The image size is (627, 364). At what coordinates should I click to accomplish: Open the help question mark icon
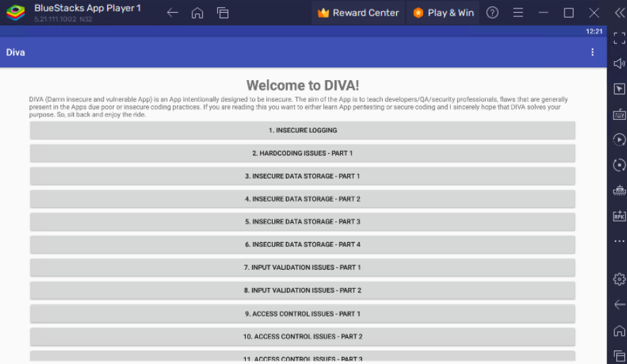pyautogui.click(x=492, y=13)
